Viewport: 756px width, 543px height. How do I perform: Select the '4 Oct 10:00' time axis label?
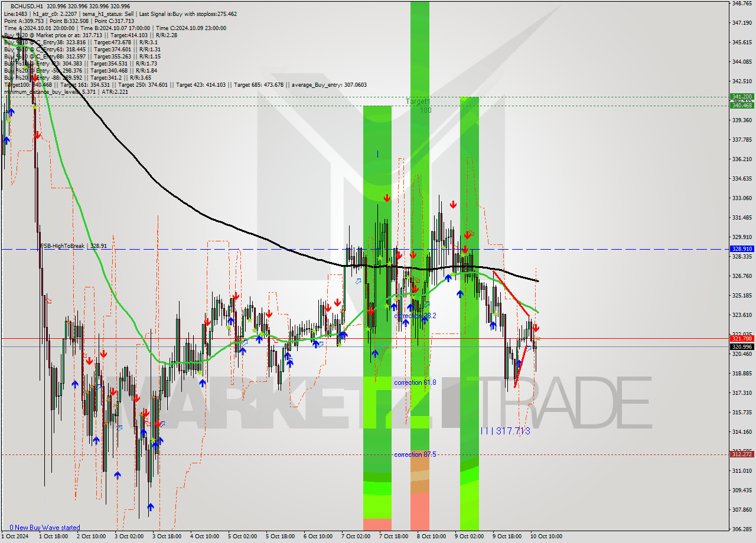pos(204,537)
